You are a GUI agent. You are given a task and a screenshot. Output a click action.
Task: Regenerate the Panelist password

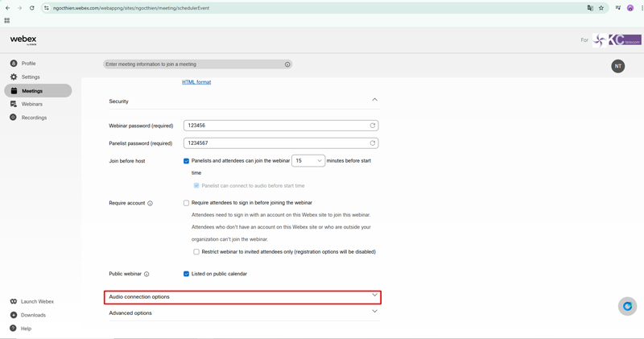click(x=373, y=143)
